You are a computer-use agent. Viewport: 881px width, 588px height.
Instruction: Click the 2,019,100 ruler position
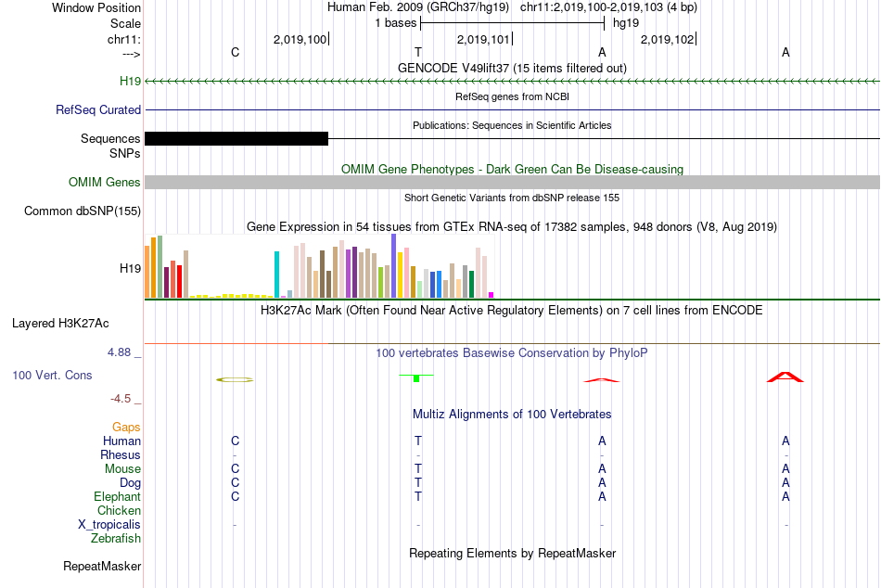click(x=300, y=39)
